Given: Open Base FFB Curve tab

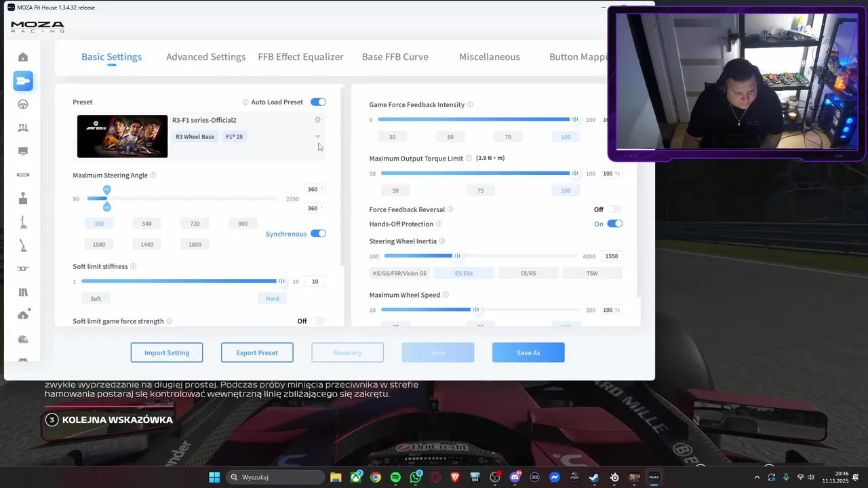Looking at the screenshot, I should pyautogui.click(x=395, y=57).
